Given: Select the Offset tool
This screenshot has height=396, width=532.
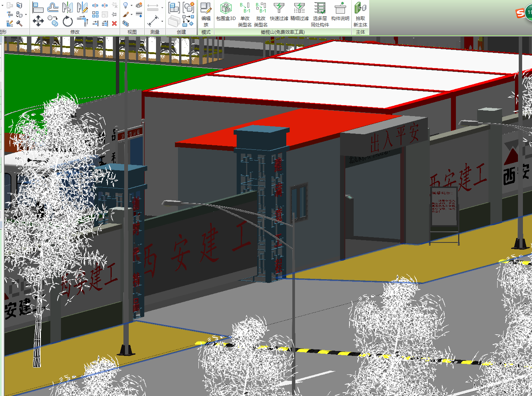Looking at the screenshot, I should (x=53, y=7).
